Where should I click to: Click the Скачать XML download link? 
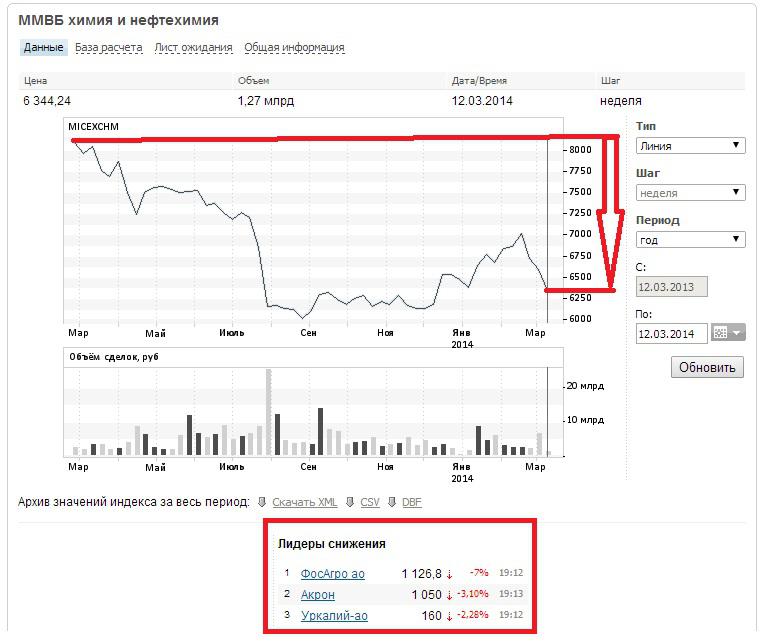[304, 502]
